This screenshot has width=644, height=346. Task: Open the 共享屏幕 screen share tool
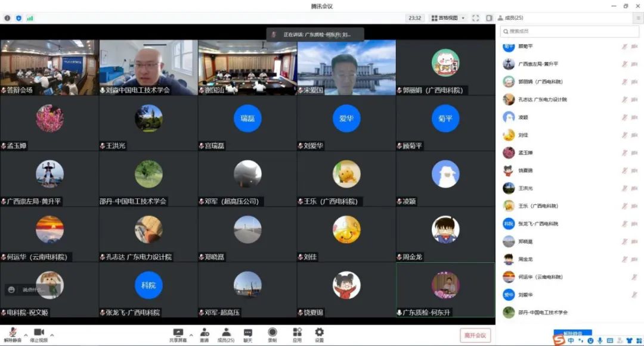point(178,335)
